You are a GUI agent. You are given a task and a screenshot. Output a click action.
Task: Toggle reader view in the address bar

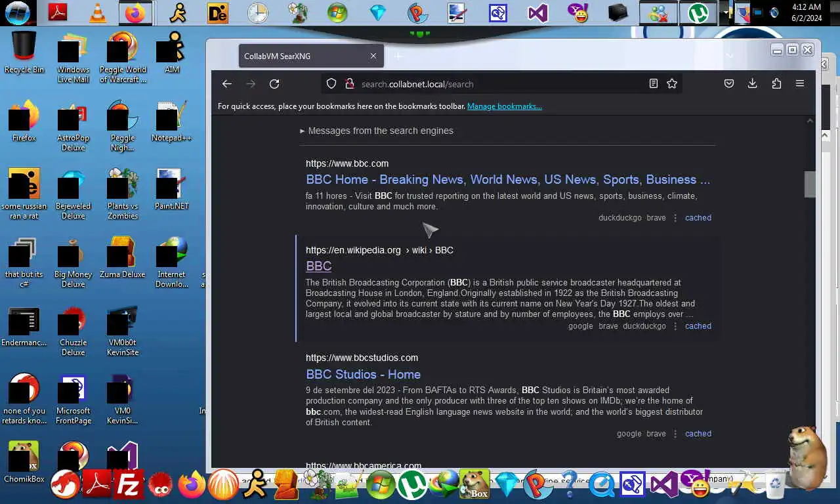pyautogui.click(x=653, y=84)
